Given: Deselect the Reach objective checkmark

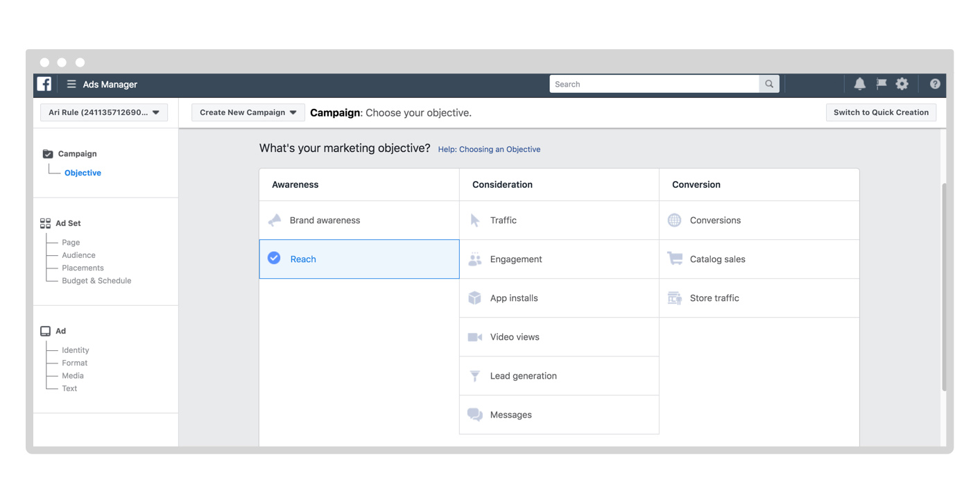Looking at the screenshot, I should click(x=275, y=259).
